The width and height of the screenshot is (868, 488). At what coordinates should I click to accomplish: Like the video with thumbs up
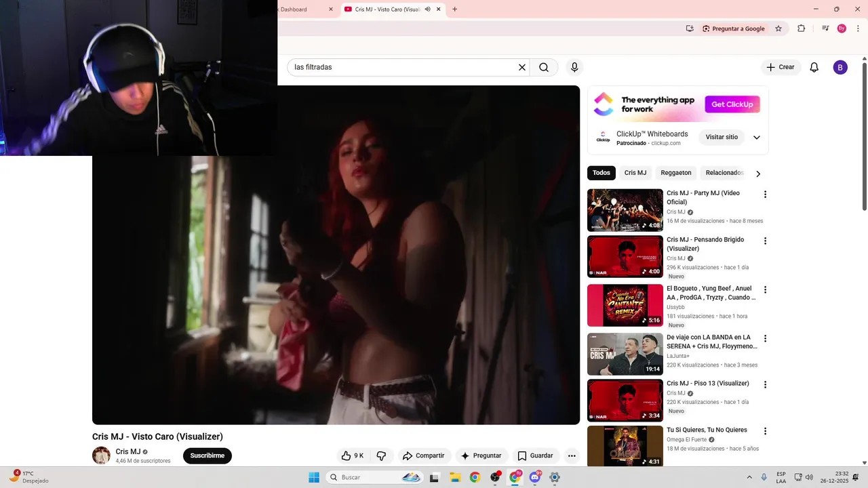[x=353, y=455]
